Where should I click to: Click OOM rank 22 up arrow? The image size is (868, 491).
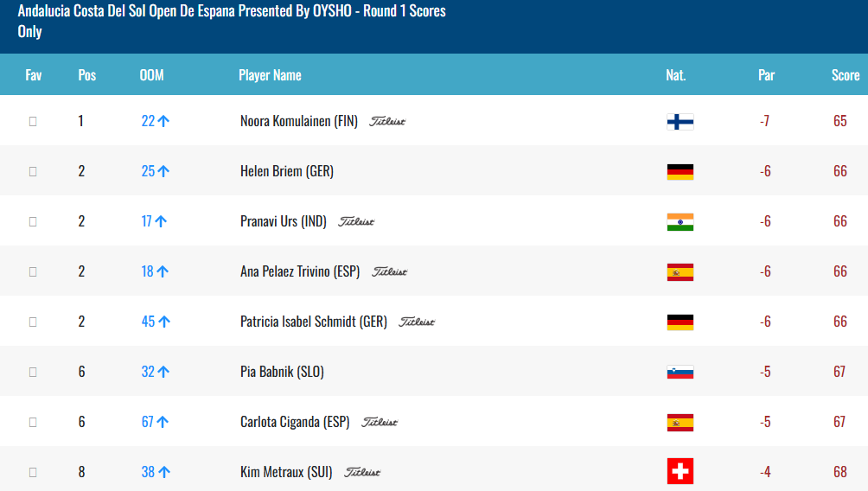coord(163,121)
